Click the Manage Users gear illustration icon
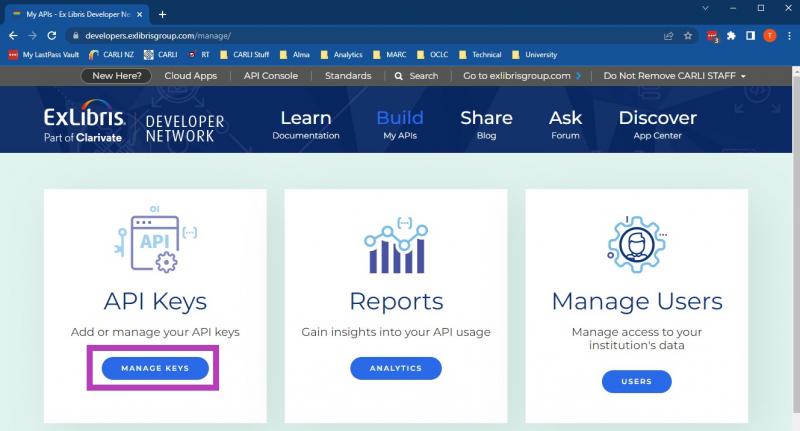Image resolution: width=800 pixels, height=431 pixels. click(x=636, y=244)
